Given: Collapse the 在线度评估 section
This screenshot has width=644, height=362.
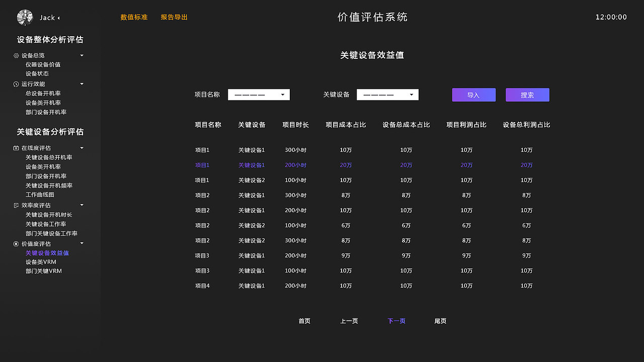Looking at the screenshot, I should (82, 147).
